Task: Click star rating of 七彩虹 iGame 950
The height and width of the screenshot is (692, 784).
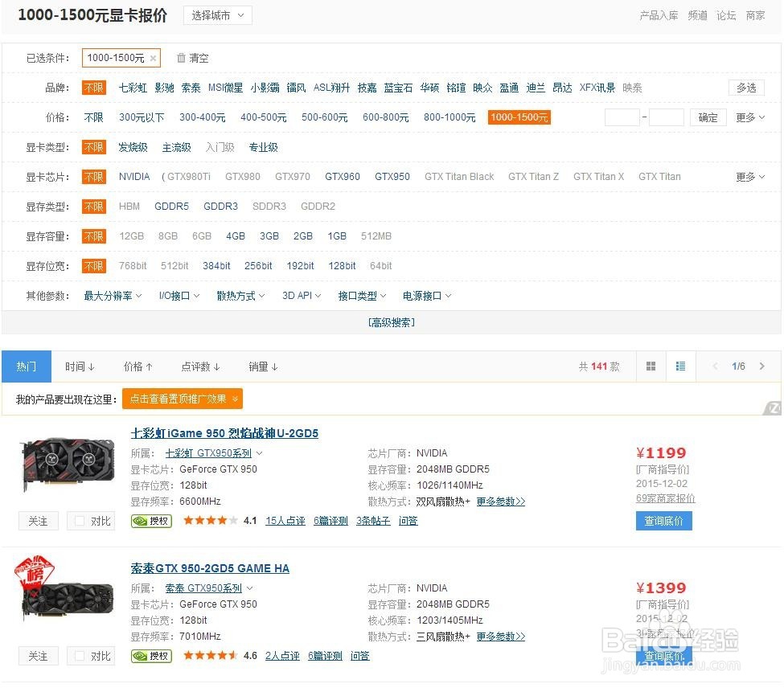Action: click(210, 521)
